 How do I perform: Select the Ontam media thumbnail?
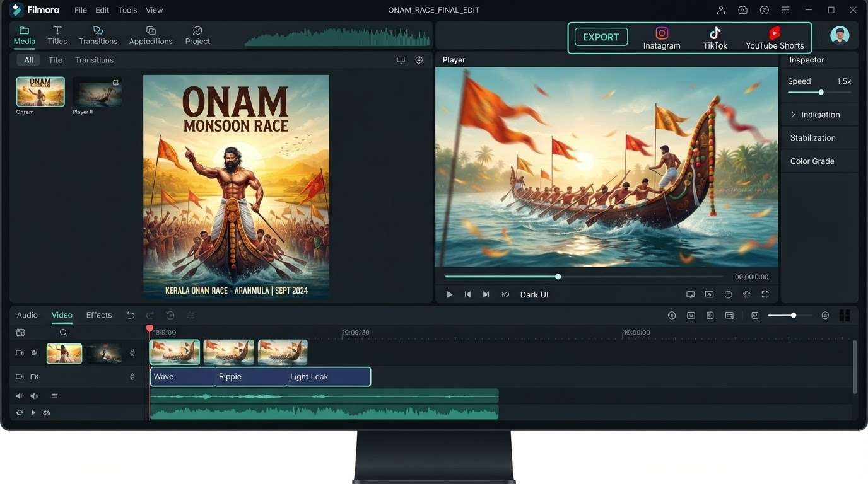40,91
